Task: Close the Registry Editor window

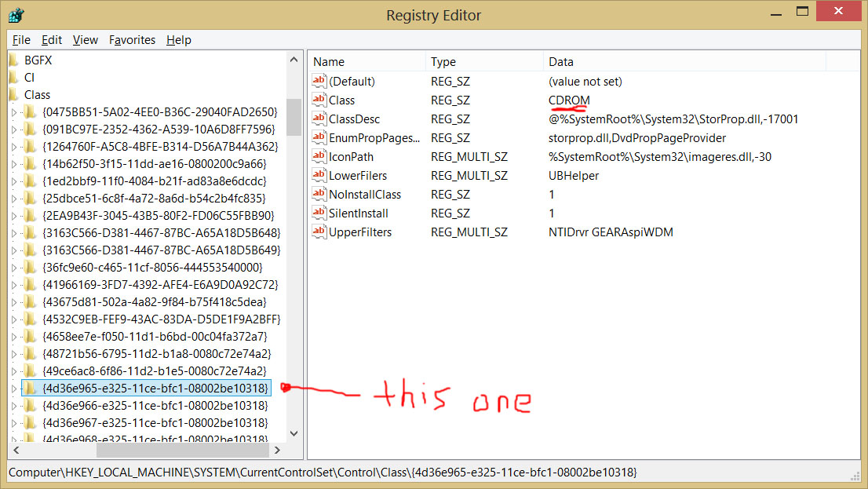Action: tap(838, 11)
